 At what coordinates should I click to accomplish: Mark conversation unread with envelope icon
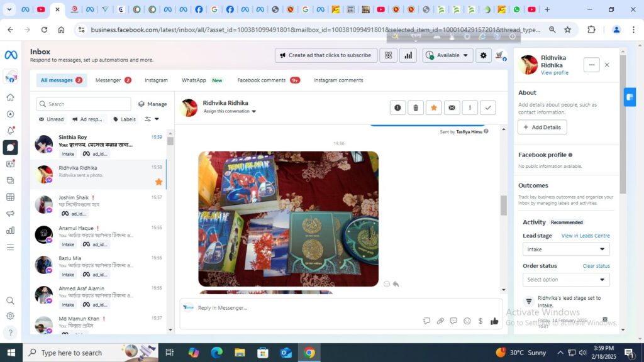click(452, 108)
